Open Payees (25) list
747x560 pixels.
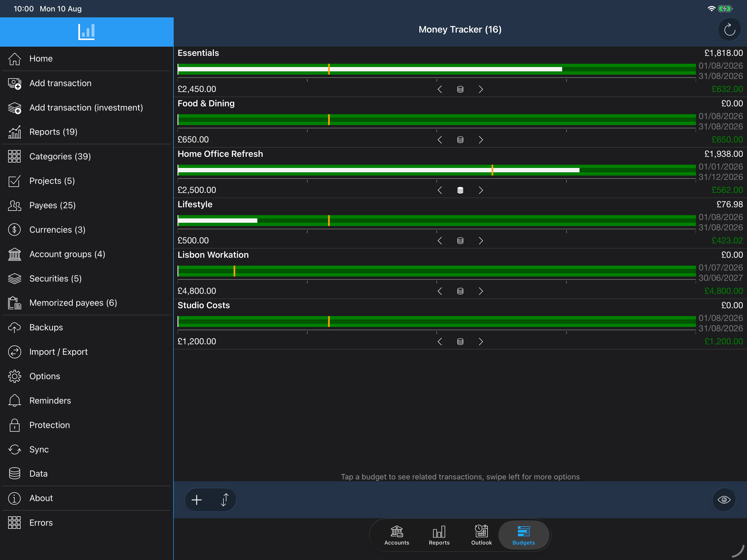(x=86, y=205)
